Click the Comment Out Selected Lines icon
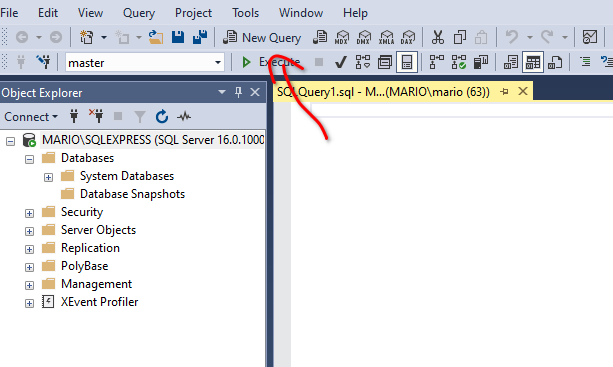The height and width of the screenshot is (367, 613). pyautogui.click(x=585, y=62)
